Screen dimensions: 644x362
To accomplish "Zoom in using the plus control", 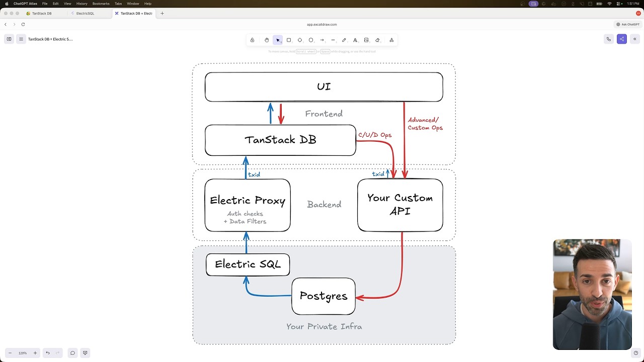I will tap(34, 352).
